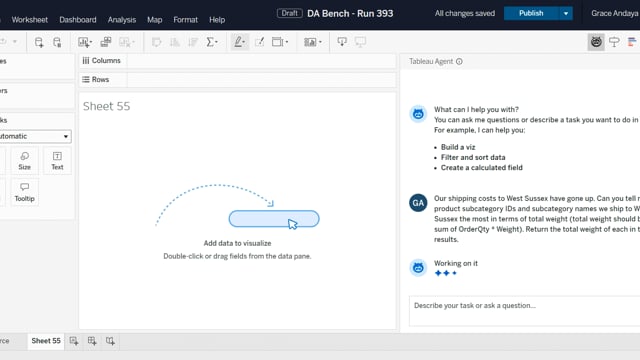
Task: Click the New Dashboard tab icon
Action: [92, 341]
